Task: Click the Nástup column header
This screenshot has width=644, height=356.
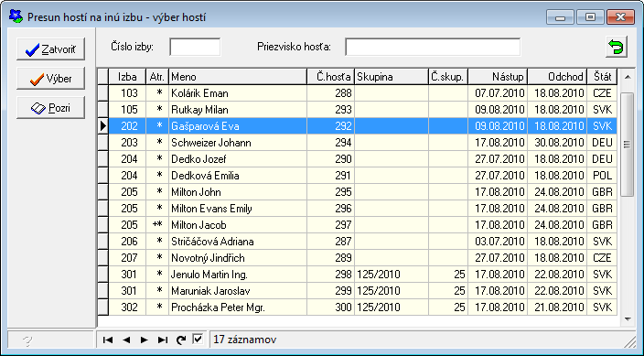Action: [x=498, y=77]
